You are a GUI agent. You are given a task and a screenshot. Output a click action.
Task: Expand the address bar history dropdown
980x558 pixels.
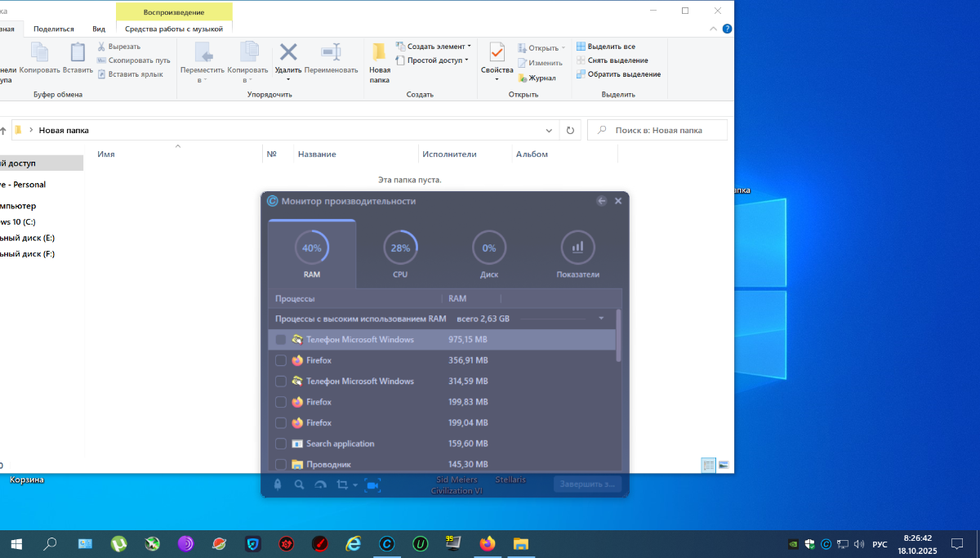point(550,130)
